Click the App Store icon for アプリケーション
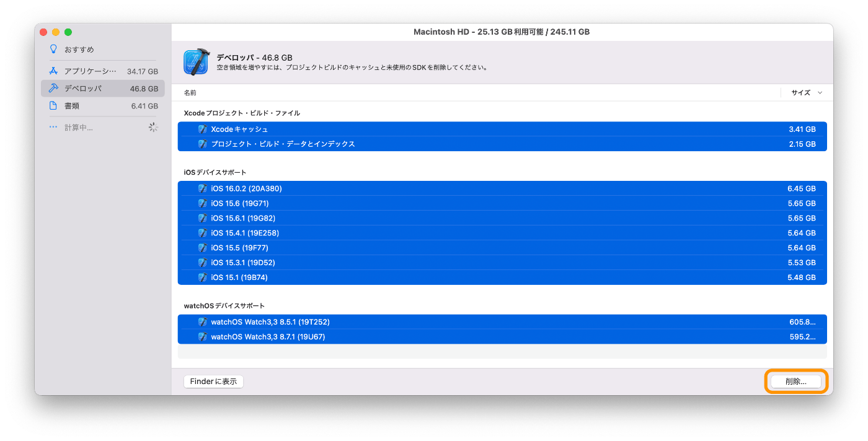This screenshot has width=868, height=441. pos(53,71)
